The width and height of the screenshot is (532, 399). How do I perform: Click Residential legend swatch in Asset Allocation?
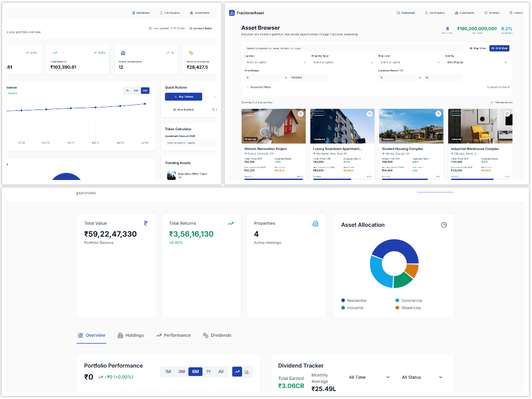click(343, 301)
